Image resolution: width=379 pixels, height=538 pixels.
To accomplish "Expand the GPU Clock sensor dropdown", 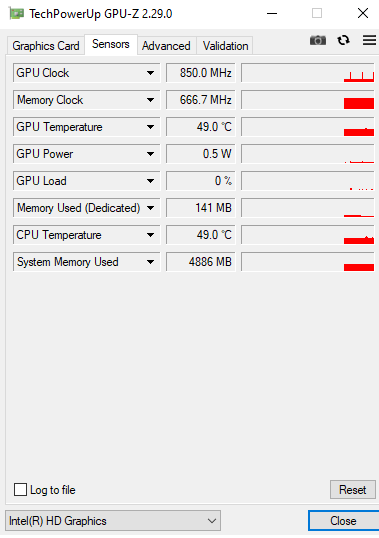I will pos(150,73).
